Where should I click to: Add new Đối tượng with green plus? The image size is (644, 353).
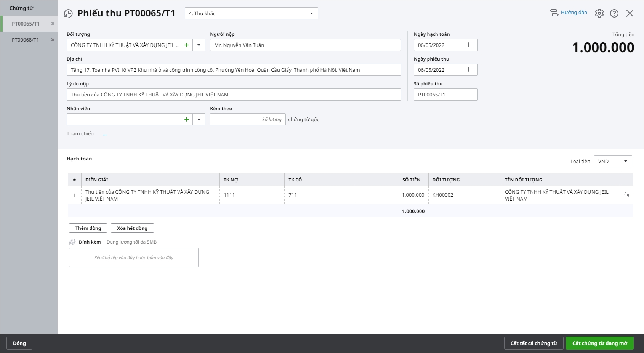pos(187,45)
